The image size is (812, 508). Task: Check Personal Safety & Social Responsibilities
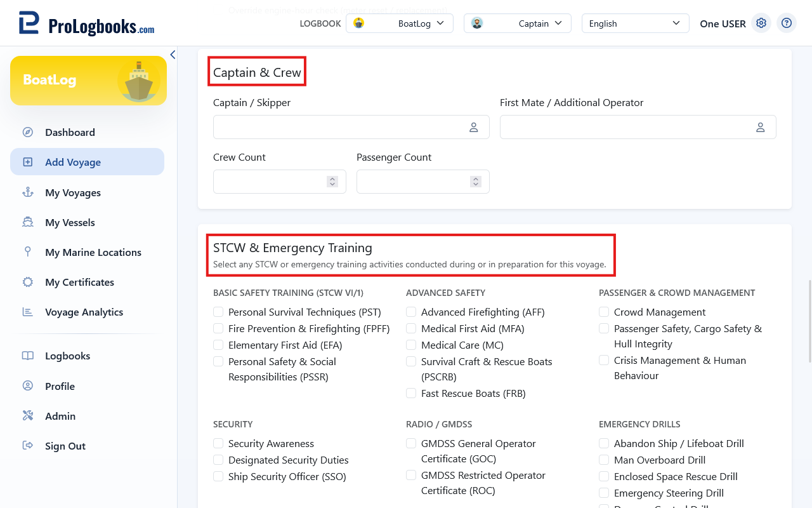point(218,361)
